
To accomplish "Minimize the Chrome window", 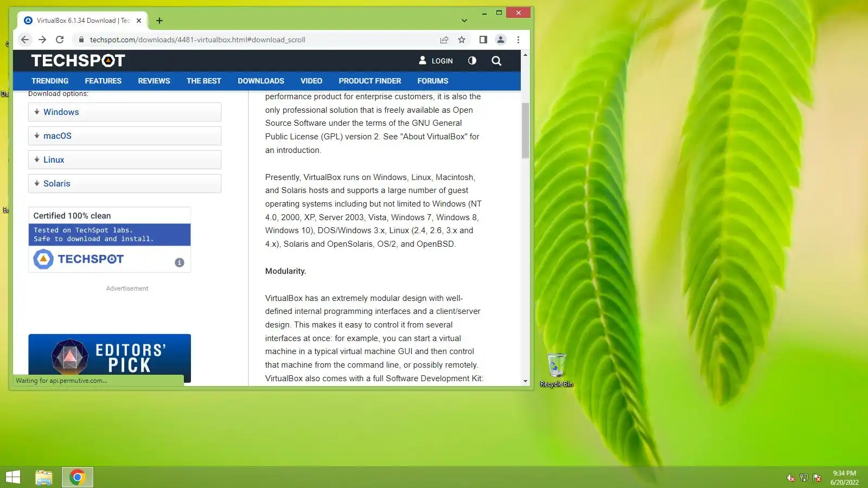I will (484, 12).
